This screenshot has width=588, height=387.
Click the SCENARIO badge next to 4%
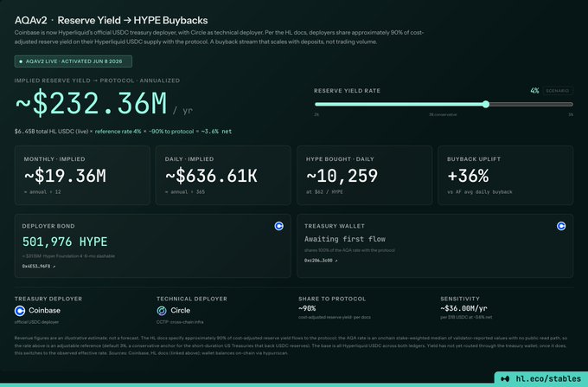(x=558, y=91)
